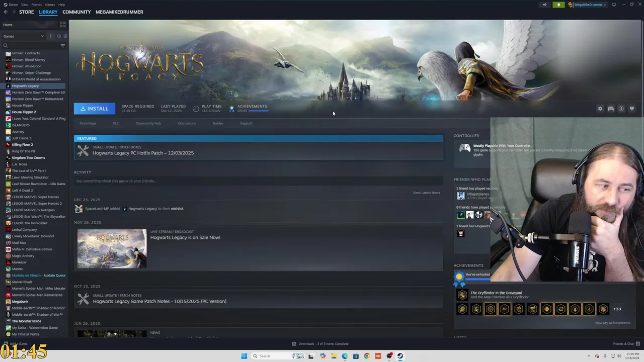Image resolution: width=644 pixels, height=362 pixels.
Task: Switch library to grid collections view
Action: 63,24
